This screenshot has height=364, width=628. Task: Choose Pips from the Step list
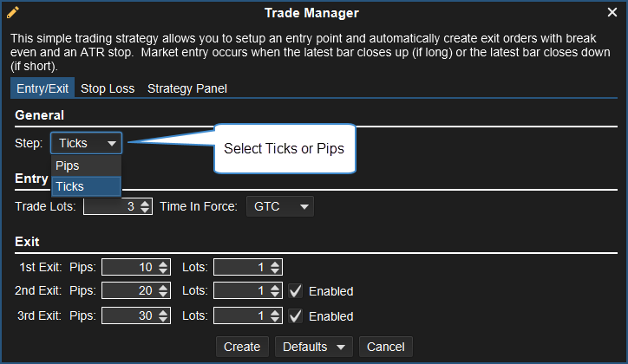coord(68,166)
